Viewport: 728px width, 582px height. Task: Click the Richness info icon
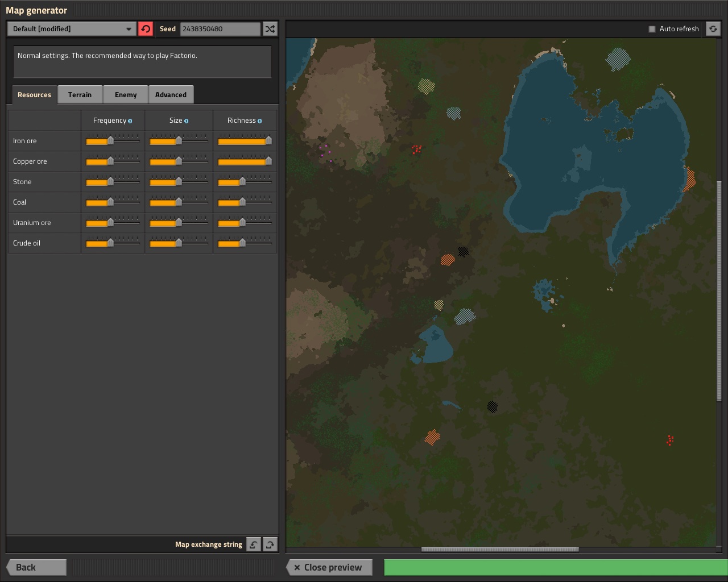click(x=260, y=121)
